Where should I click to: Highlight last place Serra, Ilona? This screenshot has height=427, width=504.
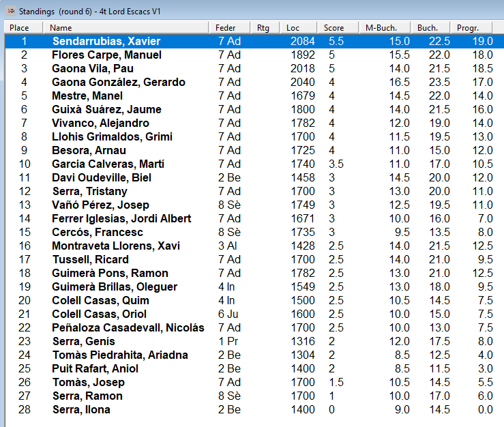click(80, 410)
